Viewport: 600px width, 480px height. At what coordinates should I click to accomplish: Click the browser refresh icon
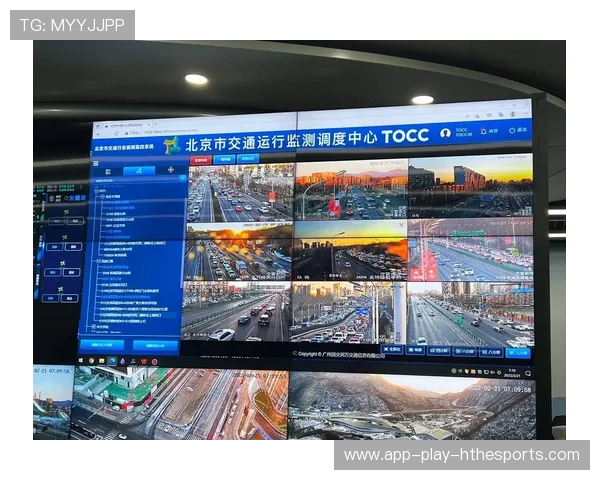pyautogui.click(x=116, y=134)
